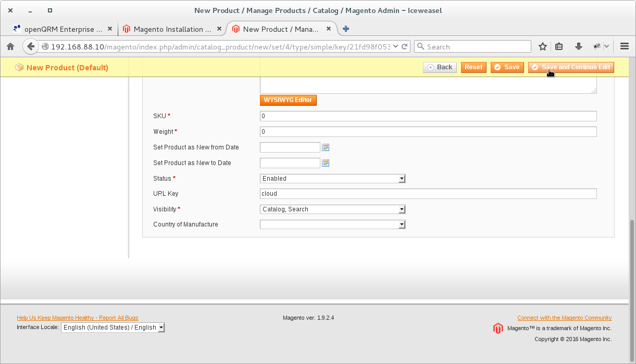Close the openQRM Enterprise tab
The width and height of the screenshot is (636, 364).
(x=110, y=29)
